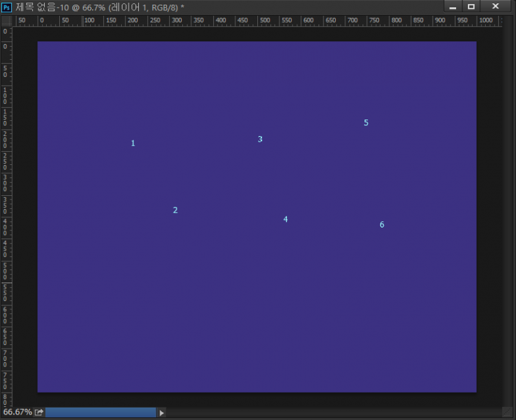Click the number 4 on the canvas
This screenshot has width=516, height=420.
tap(286, 220)
